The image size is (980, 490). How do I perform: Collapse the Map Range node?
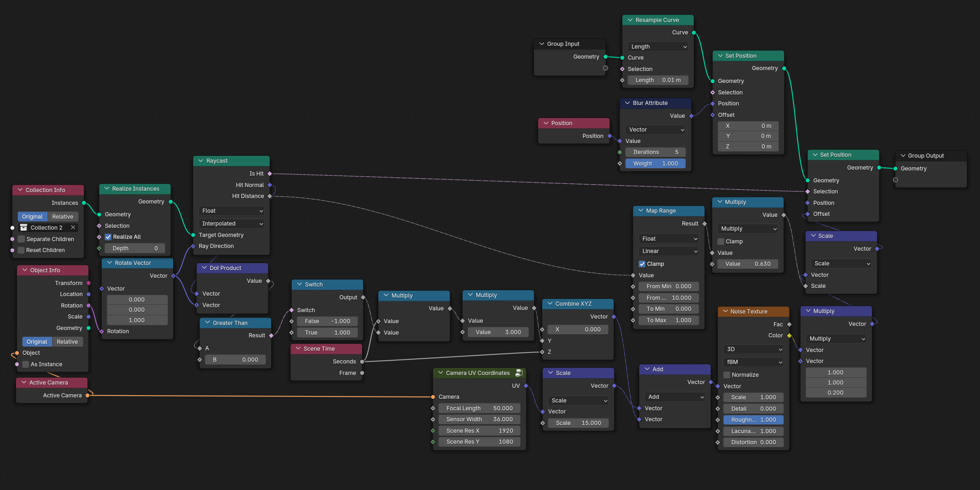(x=641, y=211)
